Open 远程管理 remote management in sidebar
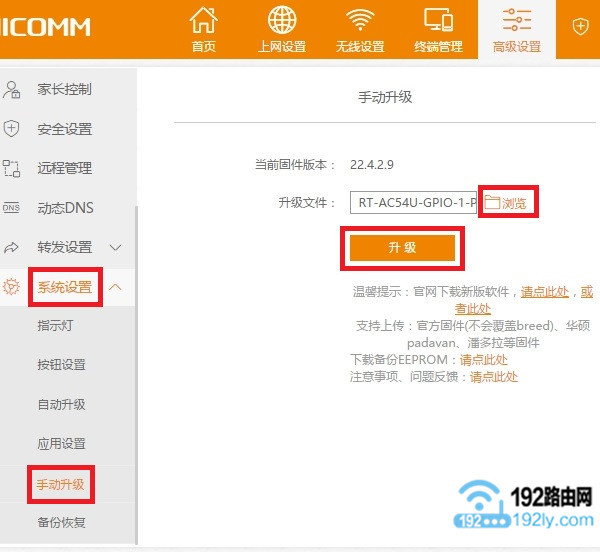This screenshot has width=600, height=552. [64, 169]
